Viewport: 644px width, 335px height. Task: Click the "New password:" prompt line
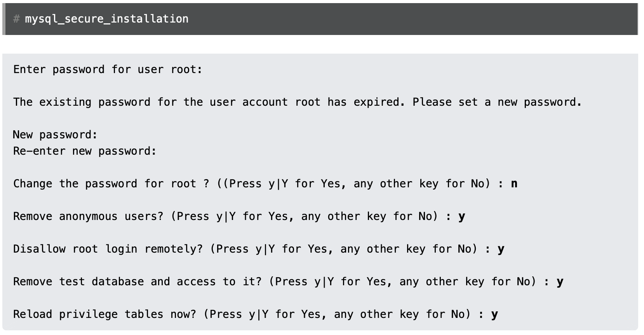pos(55,135)
